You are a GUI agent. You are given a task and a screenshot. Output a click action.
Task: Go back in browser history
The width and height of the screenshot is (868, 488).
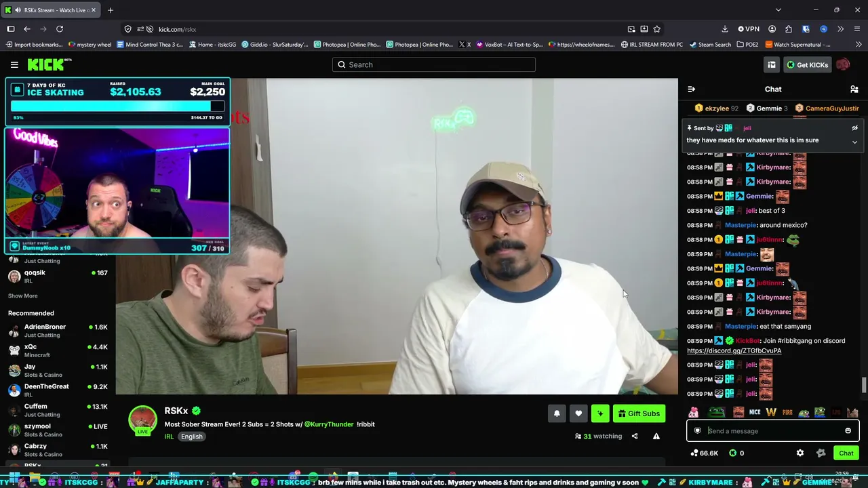click(x=27, y=29)
